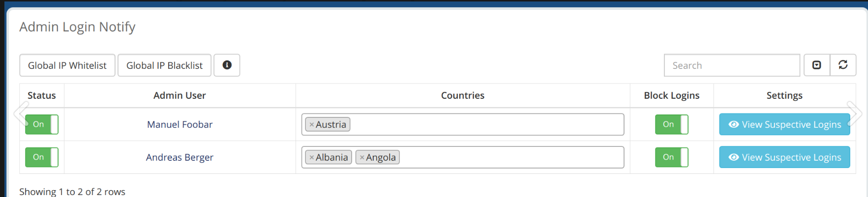Toggle Status switch for Manuel Foobar
This screenshot has width=868, height=197.
tap(42, 124)
